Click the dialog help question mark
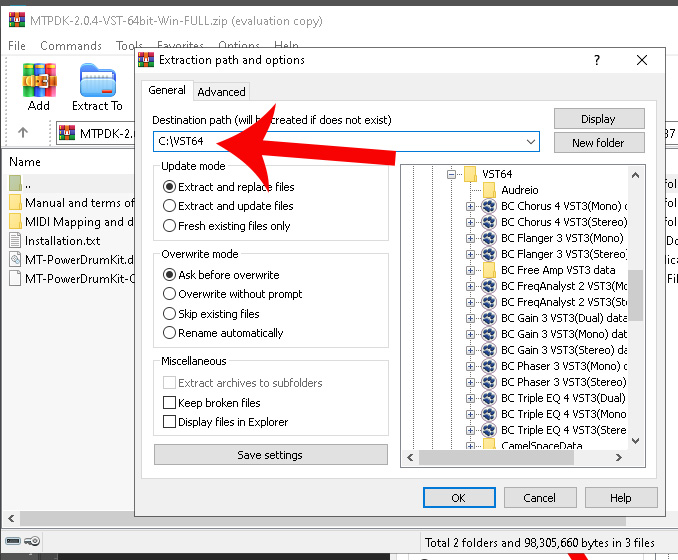 (x=597, y=60)
